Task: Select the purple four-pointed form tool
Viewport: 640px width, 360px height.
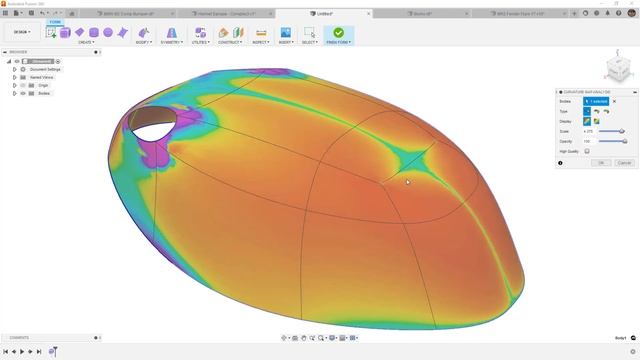Action: (122, 33)
